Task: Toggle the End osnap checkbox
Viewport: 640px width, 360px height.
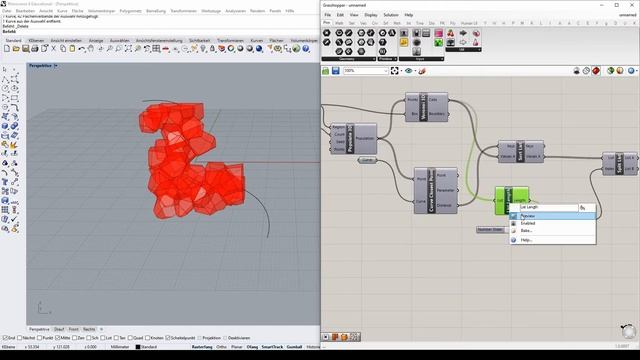Action: [5, 338]
